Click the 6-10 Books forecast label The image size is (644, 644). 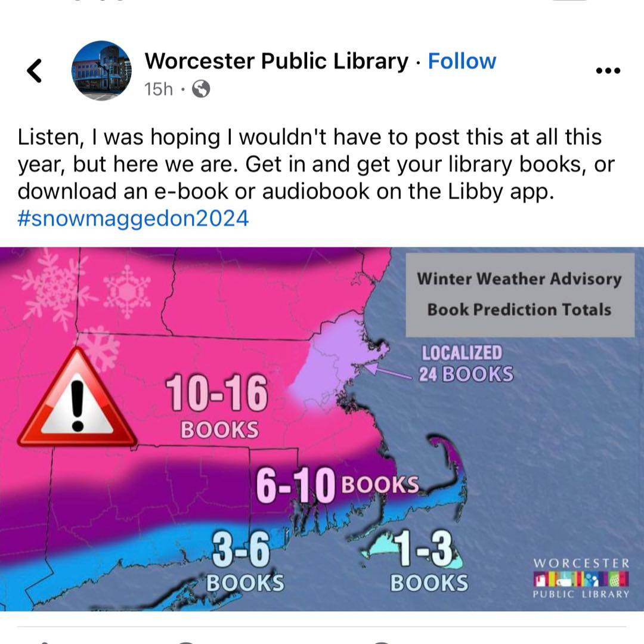point(338,485)
